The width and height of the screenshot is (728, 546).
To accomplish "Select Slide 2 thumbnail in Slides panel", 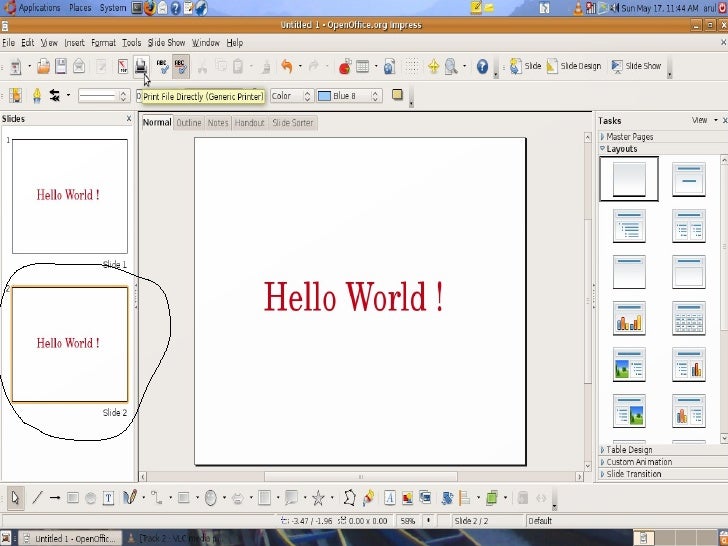I will [70, 344].
